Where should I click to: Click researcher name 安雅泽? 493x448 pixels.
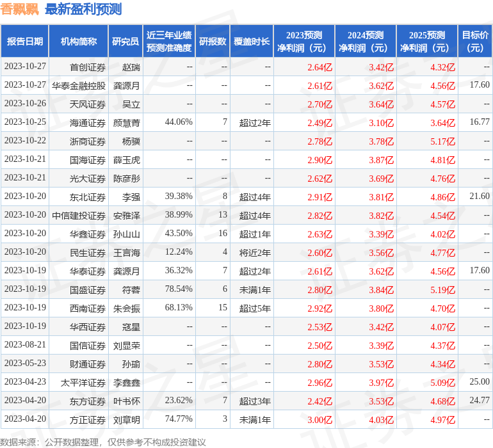(x=127, y=216)
